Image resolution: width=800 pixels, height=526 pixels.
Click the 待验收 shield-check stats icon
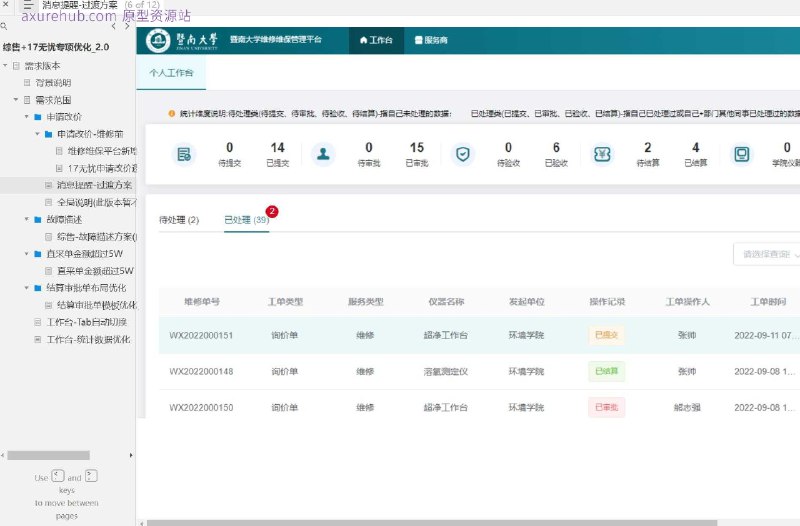coord(463,154)
